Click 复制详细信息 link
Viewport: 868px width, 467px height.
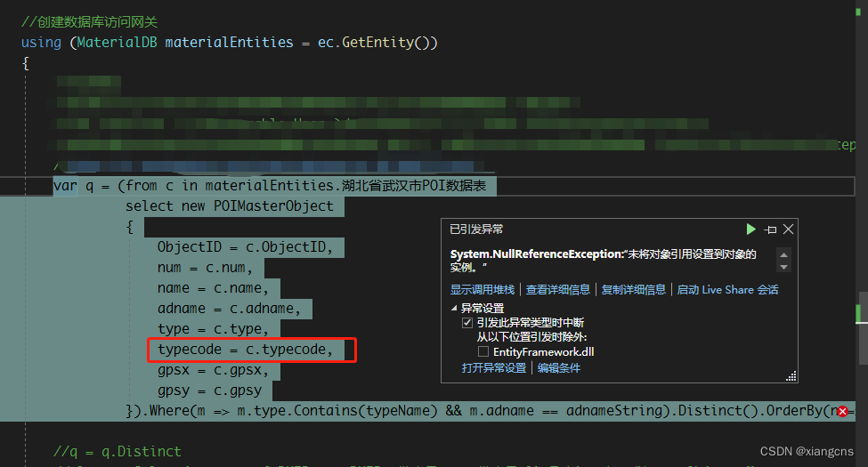[633, 289]
